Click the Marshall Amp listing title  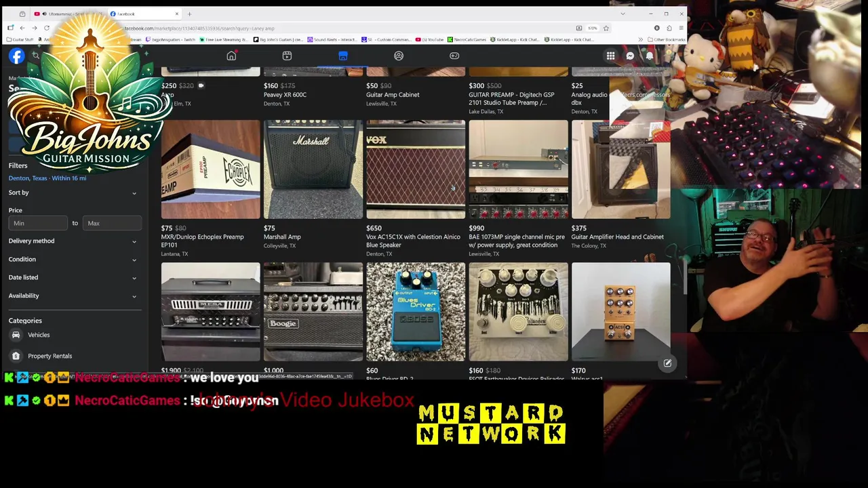282,237
